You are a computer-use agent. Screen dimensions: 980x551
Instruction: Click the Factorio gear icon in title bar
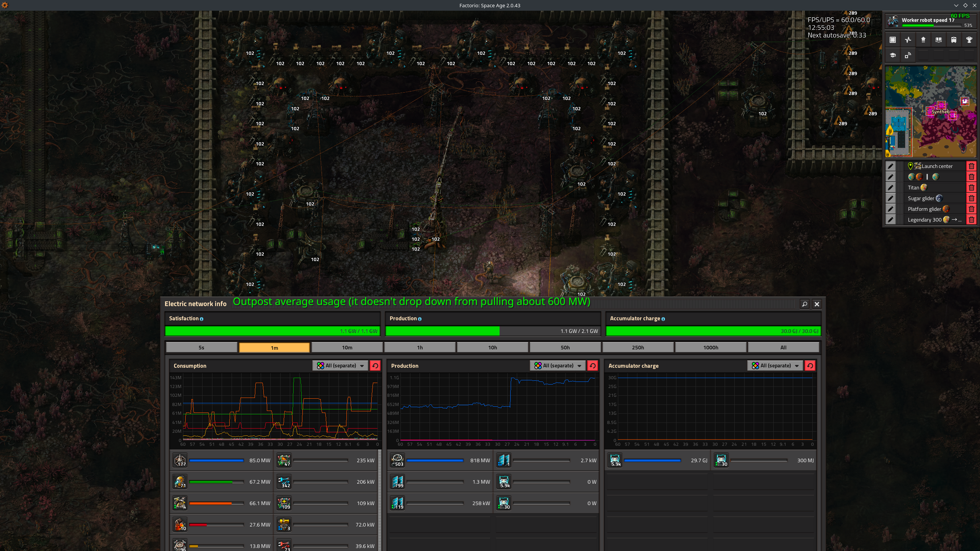pyautogui.click(x=5, y=5)
